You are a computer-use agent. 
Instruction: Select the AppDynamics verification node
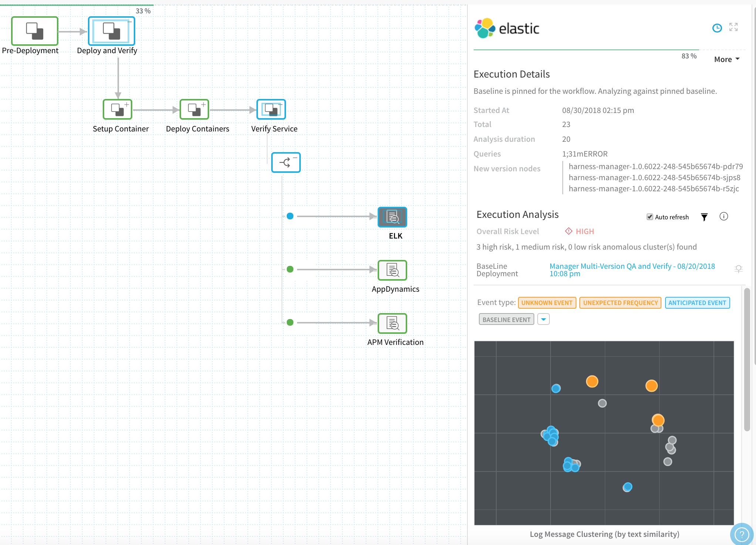coord(392,270)
